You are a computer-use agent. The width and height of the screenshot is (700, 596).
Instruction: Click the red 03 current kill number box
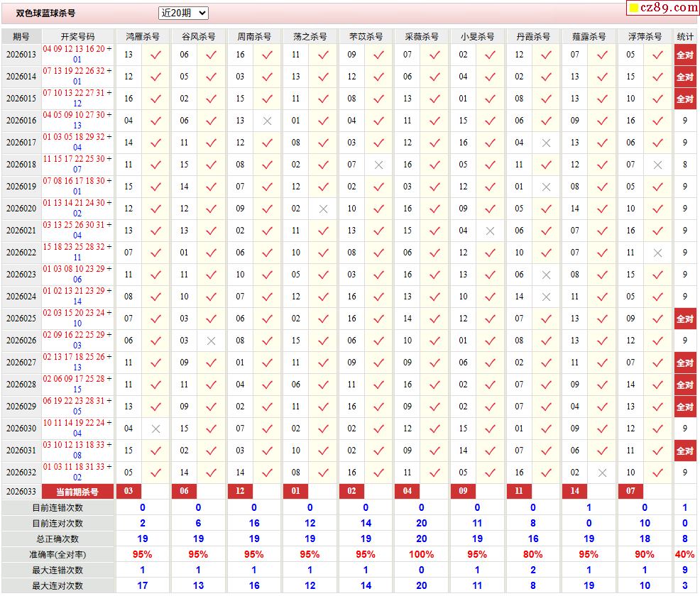pos(128,492)
